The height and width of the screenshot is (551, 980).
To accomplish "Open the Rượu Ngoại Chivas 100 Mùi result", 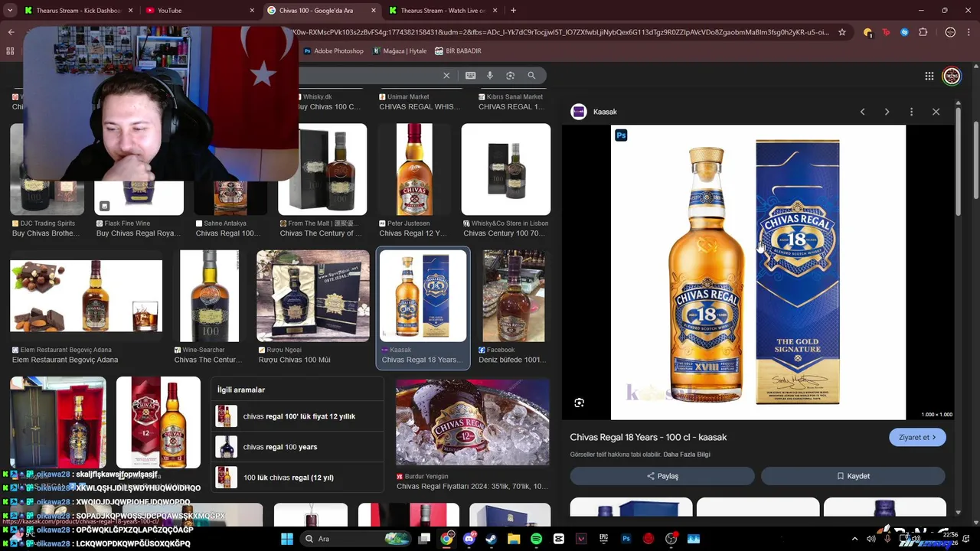I will coord(312,295).
